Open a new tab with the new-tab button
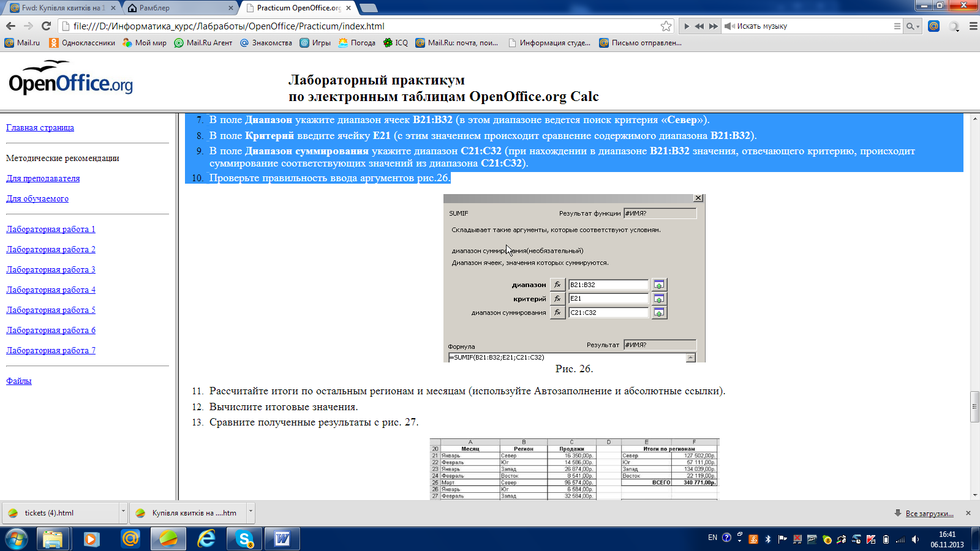Screen dimensions: 980x551 click(368, 8)
